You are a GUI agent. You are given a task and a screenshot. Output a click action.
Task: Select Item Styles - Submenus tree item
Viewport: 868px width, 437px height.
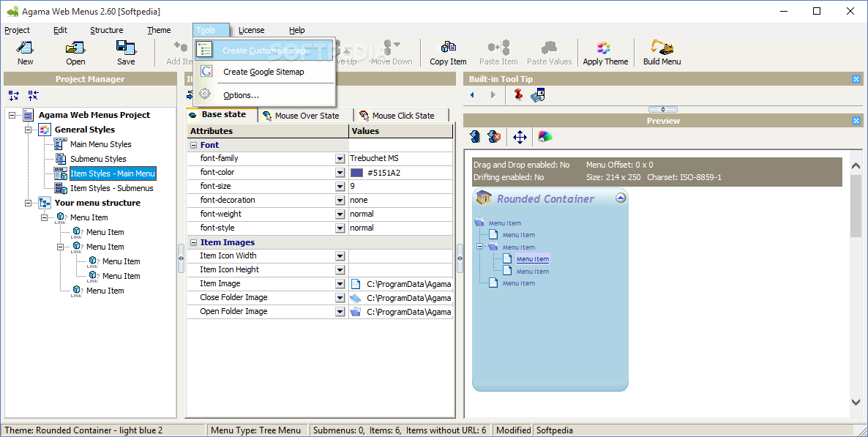[x=112, y=188]
